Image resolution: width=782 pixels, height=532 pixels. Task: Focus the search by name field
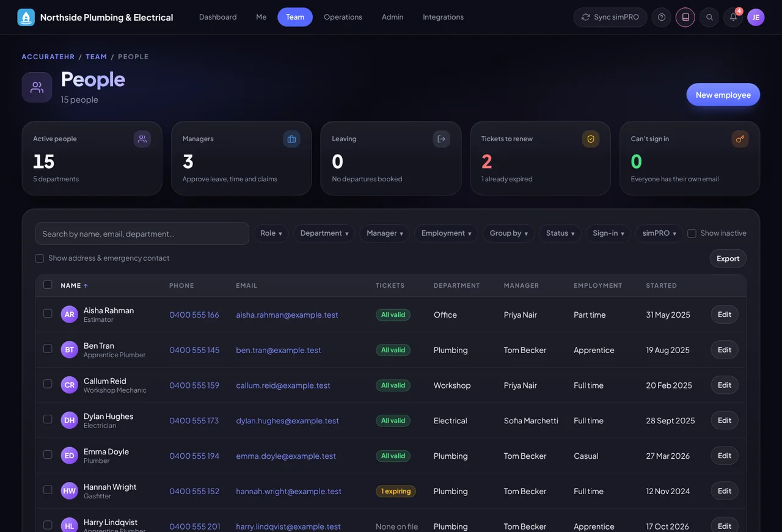coord(142,233)
